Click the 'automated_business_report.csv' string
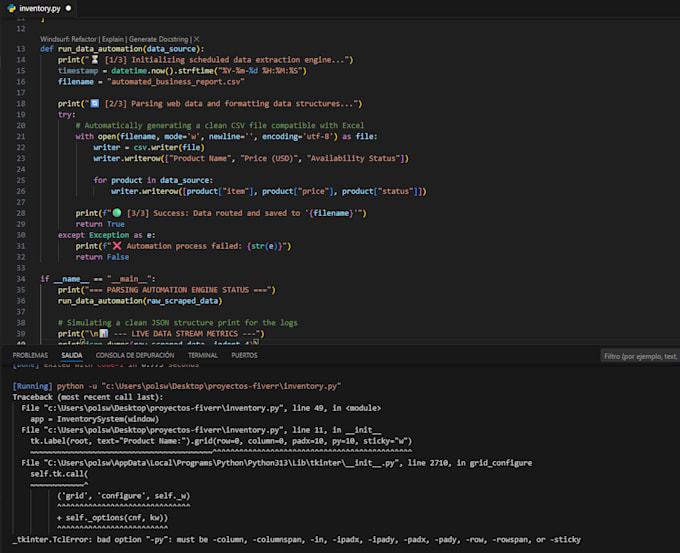Image resolution: width=680 pixels, height=553 pixels. coord(176,82)
